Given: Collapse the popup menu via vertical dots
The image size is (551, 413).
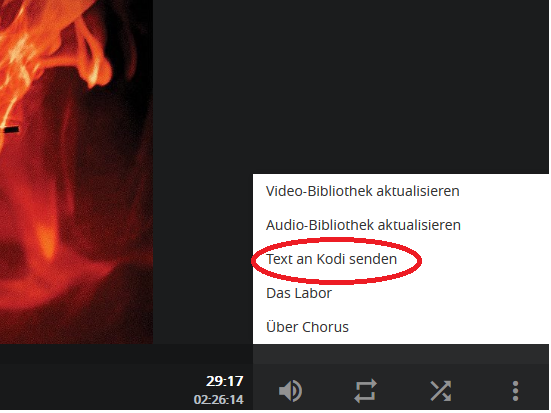Looking at the screenshot, I should click(x=515, y=391).
